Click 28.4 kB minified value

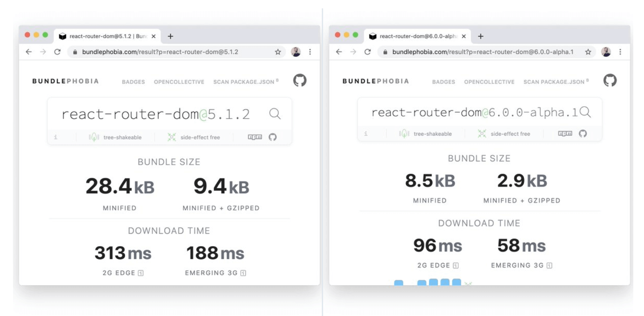pyautogui.click(x=120, y=186)
